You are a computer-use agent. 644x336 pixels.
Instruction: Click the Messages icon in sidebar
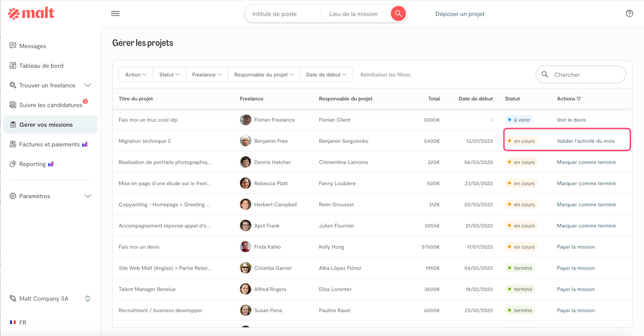tap(13, 46)
